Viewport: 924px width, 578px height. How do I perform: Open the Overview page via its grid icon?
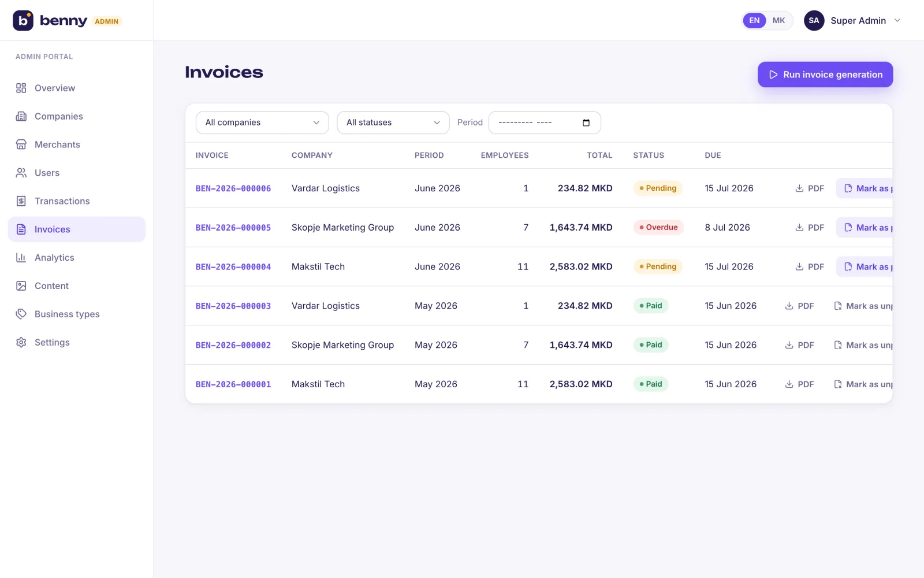pyautogui.click(x=21, y=88)
